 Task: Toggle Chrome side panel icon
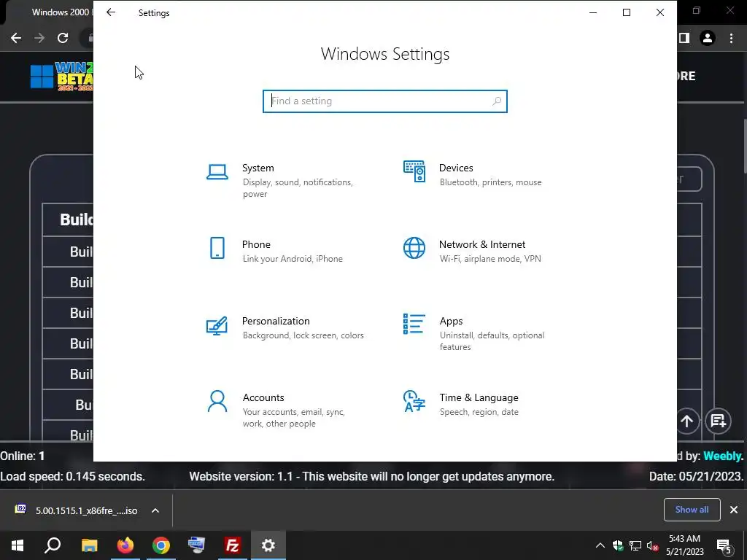[x=684, y=38]
